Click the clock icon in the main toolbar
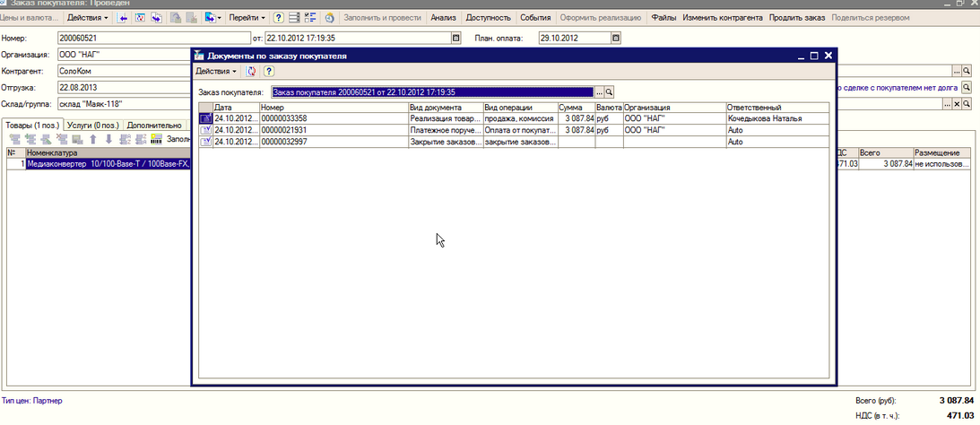 [x=329, y=17]
